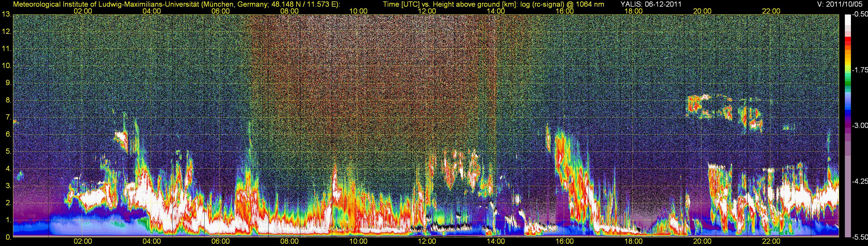Pick the green band of the color scale
868x246 pixels.
(847, 82)
